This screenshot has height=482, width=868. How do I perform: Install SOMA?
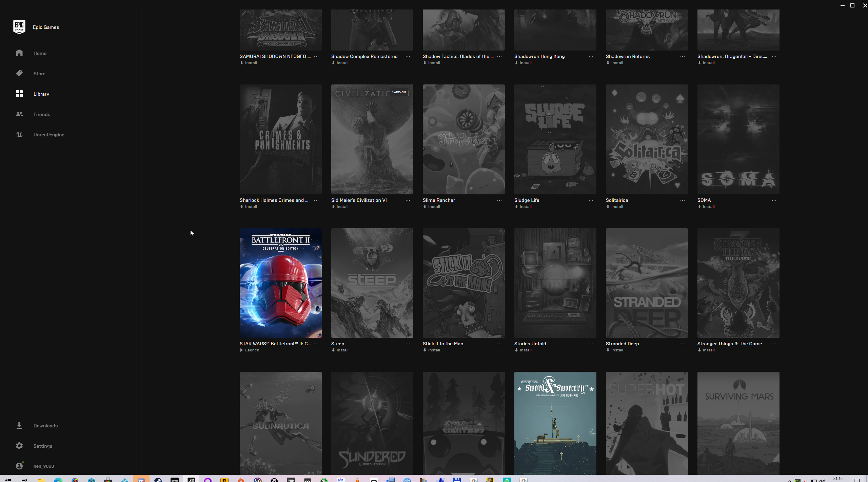pyautogui.click(x=706, y=207)
